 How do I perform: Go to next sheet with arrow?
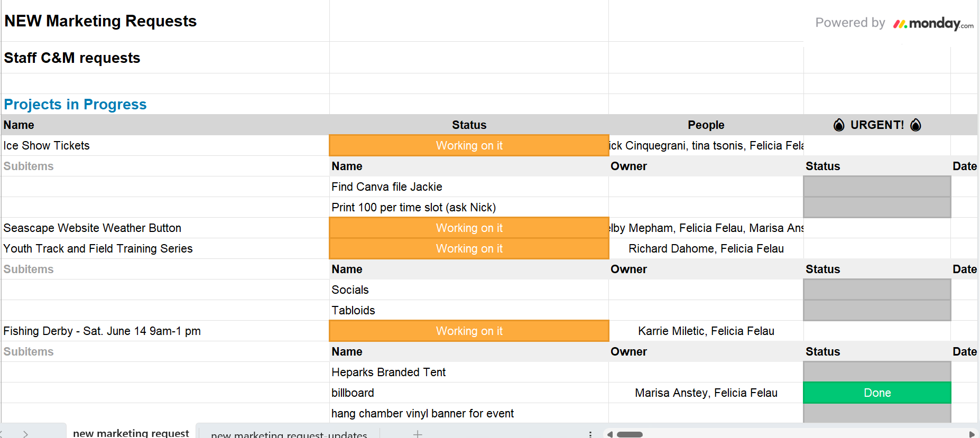25,434
